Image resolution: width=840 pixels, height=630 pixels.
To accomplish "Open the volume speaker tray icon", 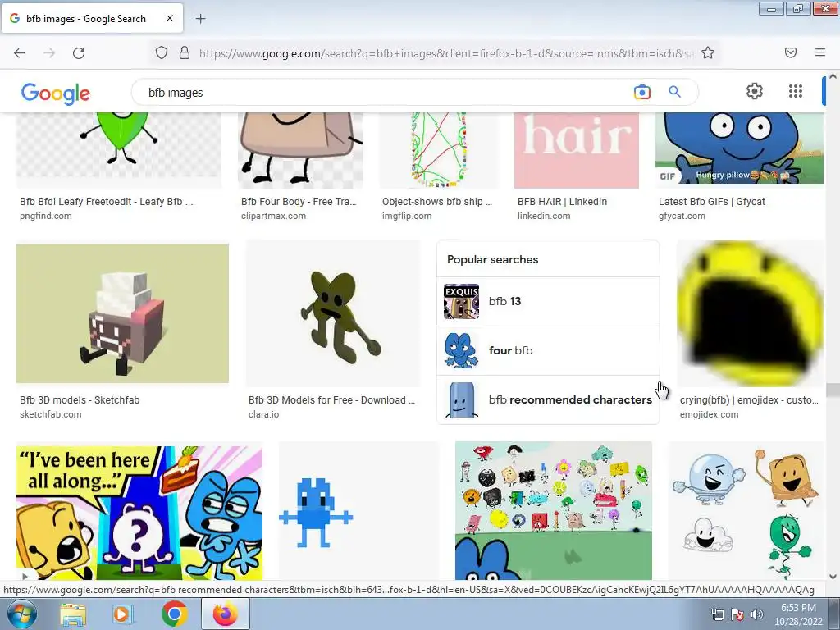I will point(757,614).
